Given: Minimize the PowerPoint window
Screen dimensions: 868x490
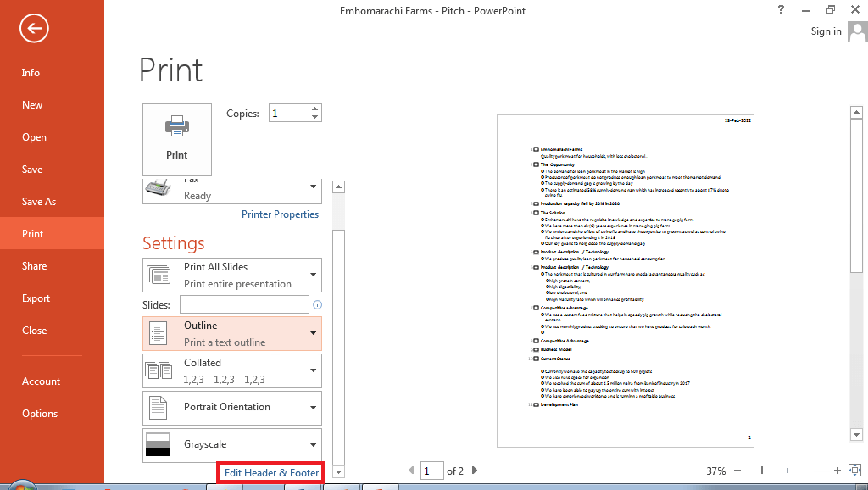Looking at the screenshot, I should [x=806, y=9].
